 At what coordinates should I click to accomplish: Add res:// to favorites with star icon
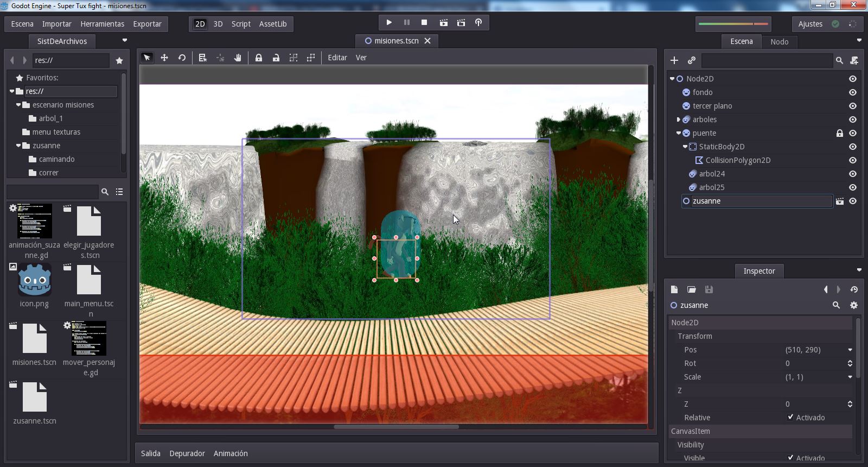pos(119,60)
